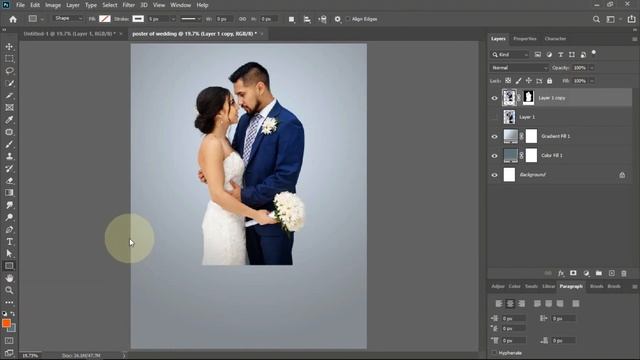Select the Move tool
Viewport: 640px width, 360px height.
(x=9, y=47)
